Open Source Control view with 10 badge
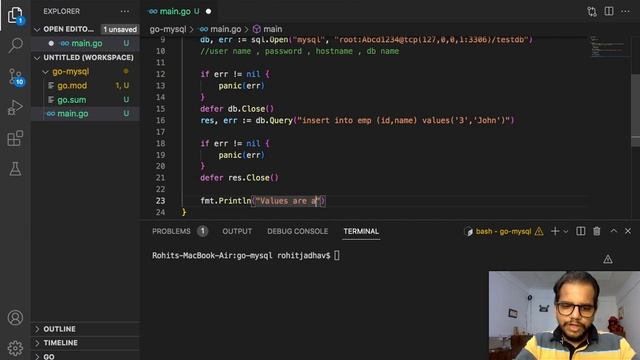640x360 pixels. pos(16,77)
